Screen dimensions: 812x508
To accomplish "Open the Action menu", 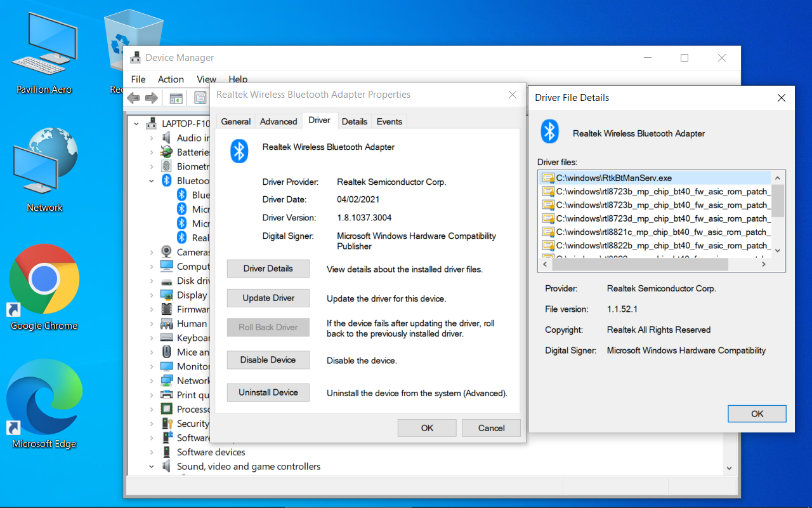I will click(x=171, y=79).
